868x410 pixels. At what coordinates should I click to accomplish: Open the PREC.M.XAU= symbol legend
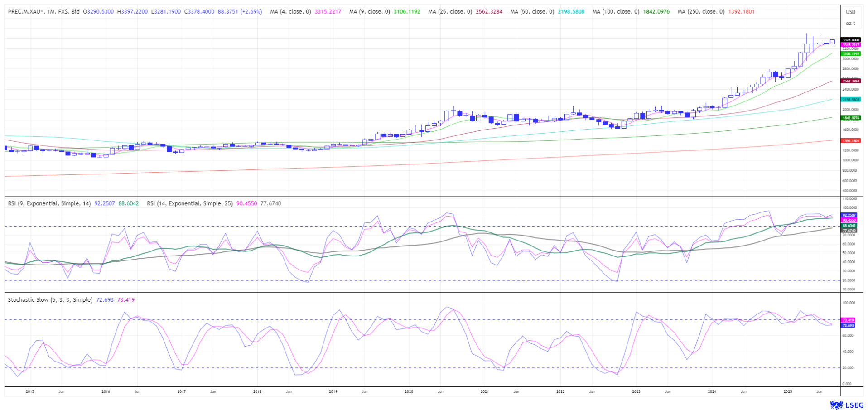click(x=26, y=12)
